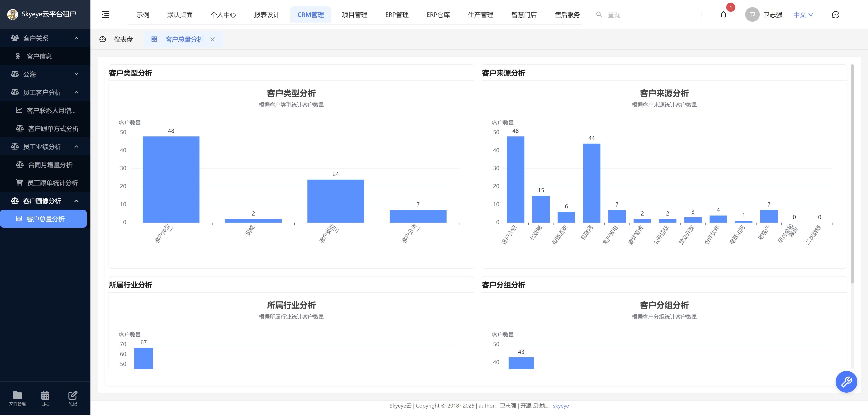
Task: Open 文件管理 from bottom sidebar
Action: pyautogui.click(x=17, y=398)
